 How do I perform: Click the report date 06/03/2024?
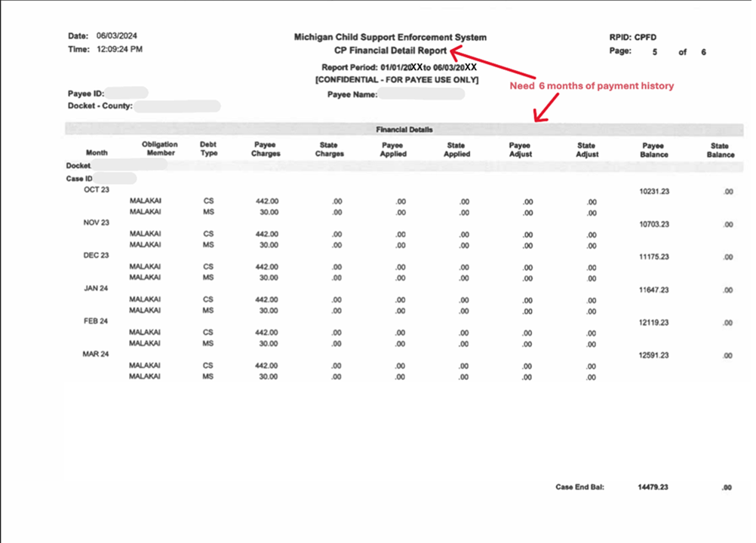[x=117, y=35]
